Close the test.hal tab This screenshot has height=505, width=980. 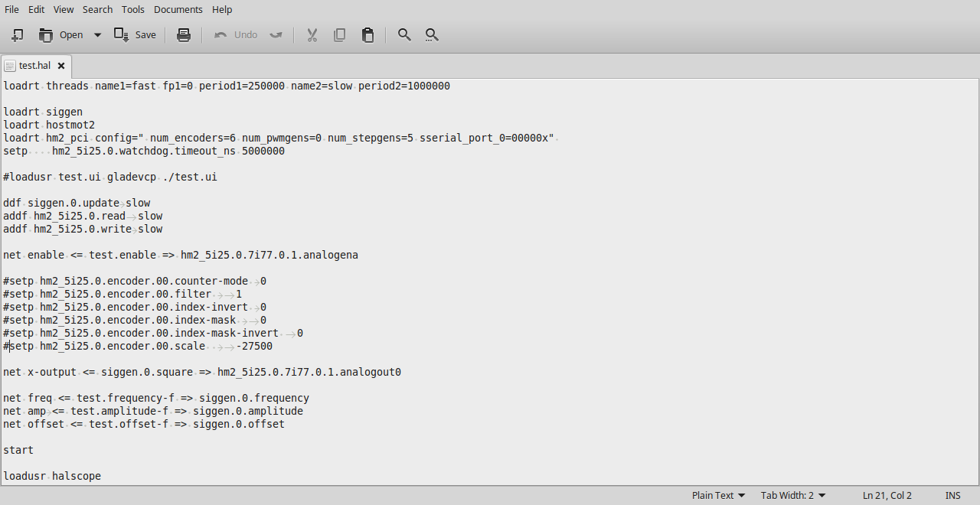(x=61, y=66)
